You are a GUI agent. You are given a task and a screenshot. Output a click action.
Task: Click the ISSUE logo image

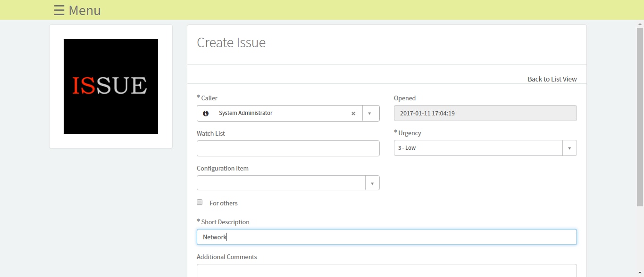pos(111,86)
